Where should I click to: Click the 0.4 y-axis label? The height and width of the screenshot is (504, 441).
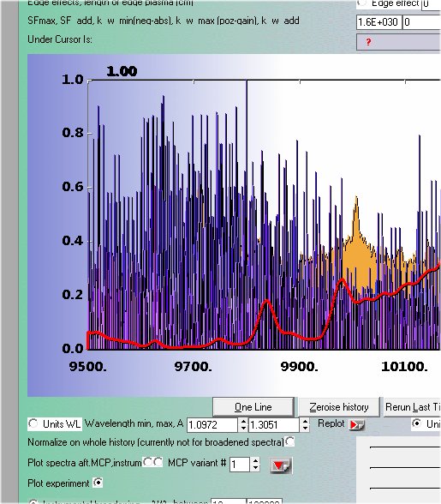(x=72, y=240)
